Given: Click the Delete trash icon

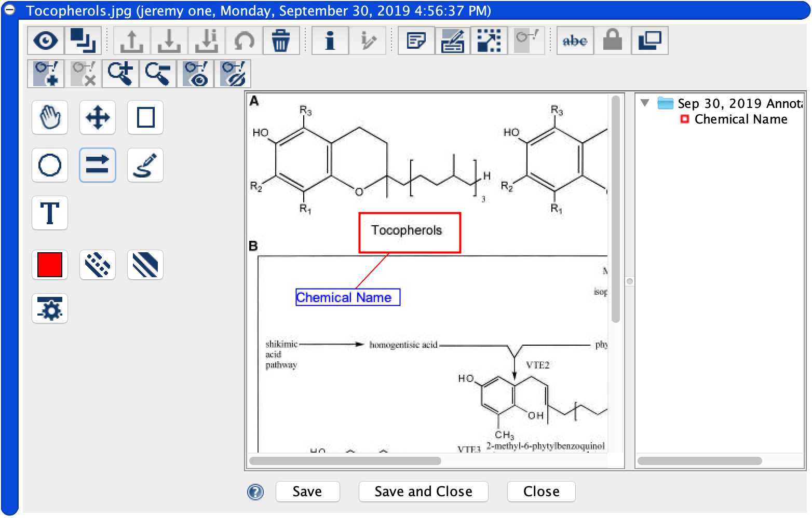Looking at the screenshot, I should (x=281, y=40).
